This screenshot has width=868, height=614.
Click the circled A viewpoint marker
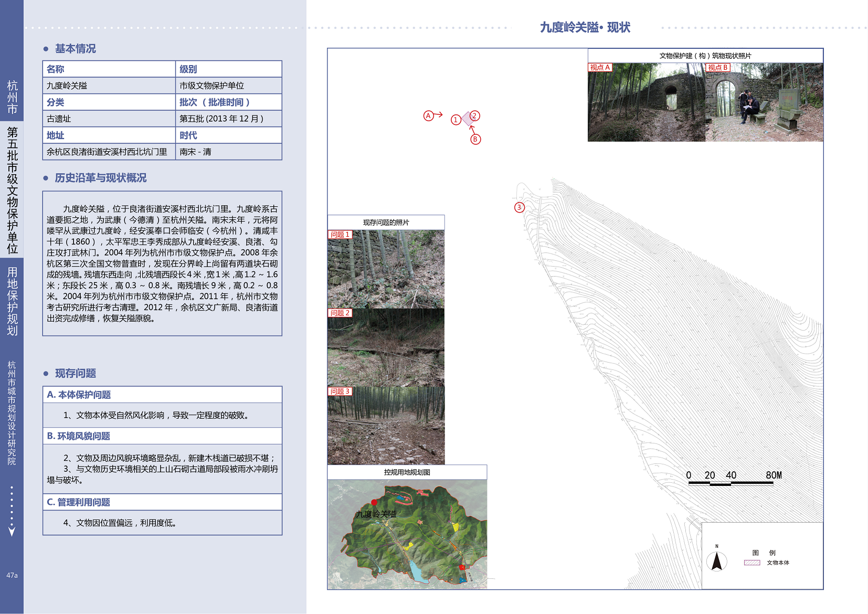(x=428, y=115)
